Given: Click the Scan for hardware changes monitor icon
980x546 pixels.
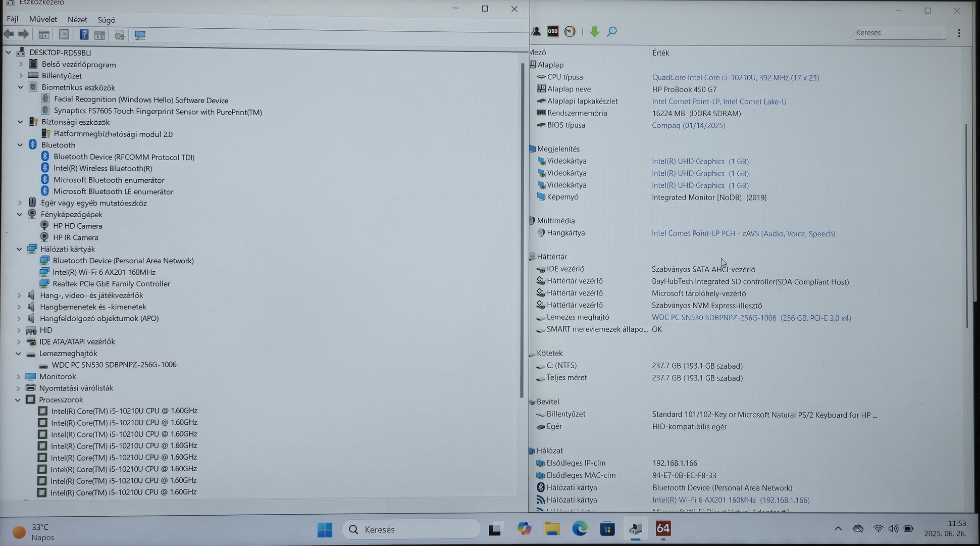Looking at the screenshot, I should coord(140,35).
